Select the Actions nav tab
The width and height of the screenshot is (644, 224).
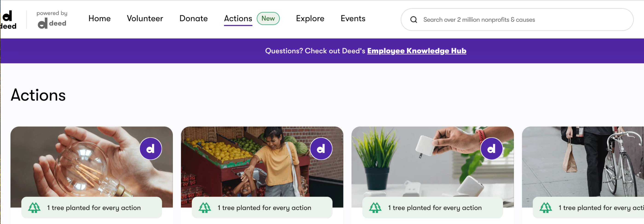(x=238, y=18)
